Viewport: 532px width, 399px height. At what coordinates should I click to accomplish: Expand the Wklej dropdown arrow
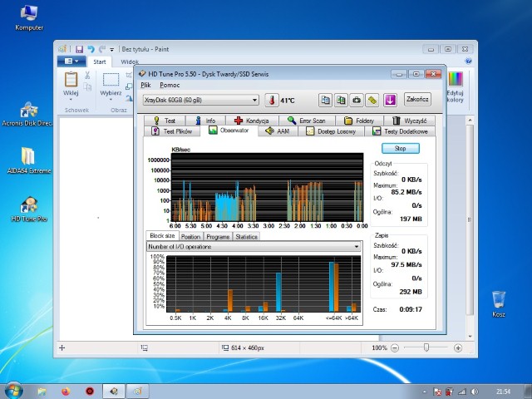pyautogui.click(x=71, y=100)
